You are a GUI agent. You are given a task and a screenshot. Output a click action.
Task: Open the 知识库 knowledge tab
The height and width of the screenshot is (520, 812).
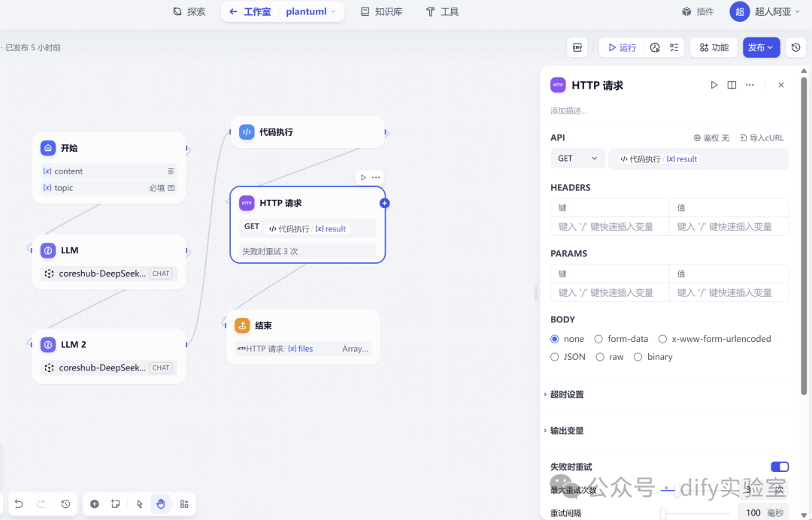point(382,11)
